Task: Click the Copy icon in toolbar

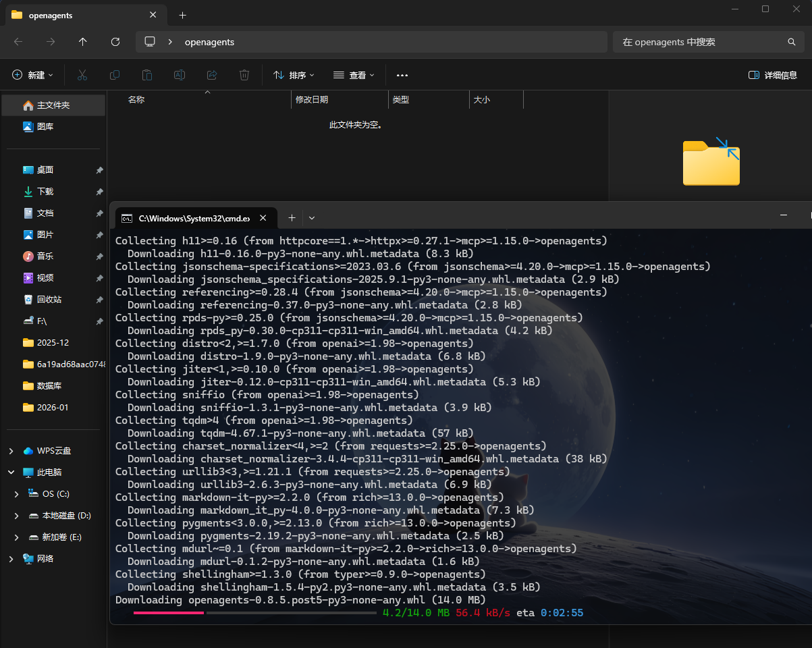Action: 115,75
